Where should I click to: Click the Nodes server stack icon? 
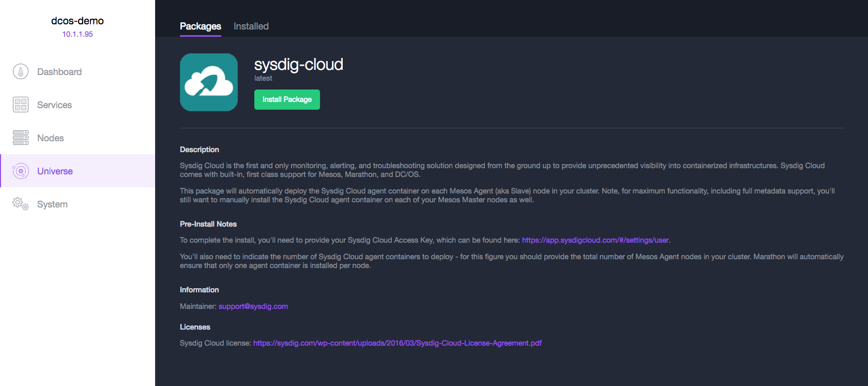point(21,138)
